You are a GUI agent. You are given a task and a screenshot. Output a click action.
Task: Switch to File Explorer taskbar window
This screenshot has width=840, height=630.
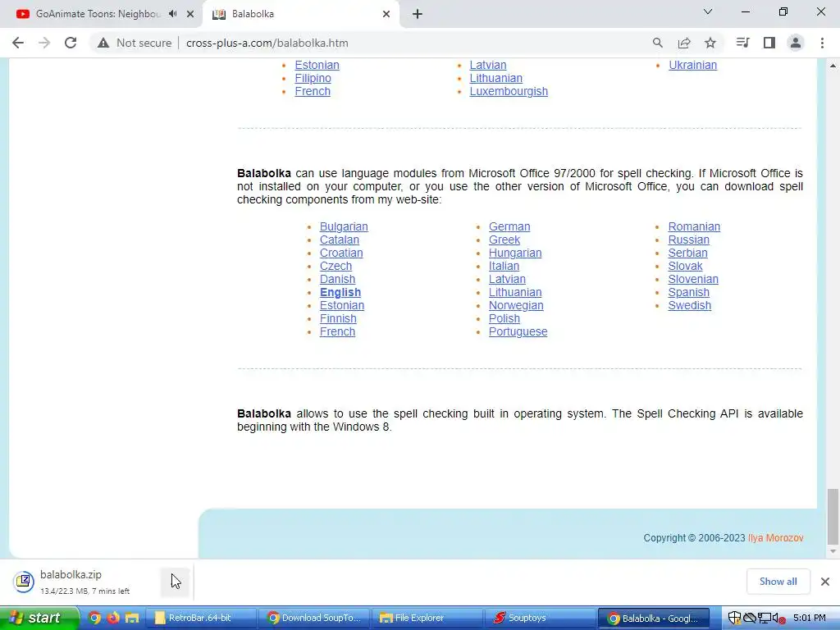(427, 619)
